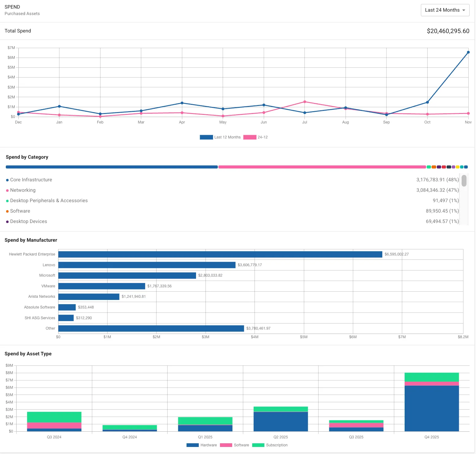Click the Q3 2024 Subscription bar segment

point(54,417)
